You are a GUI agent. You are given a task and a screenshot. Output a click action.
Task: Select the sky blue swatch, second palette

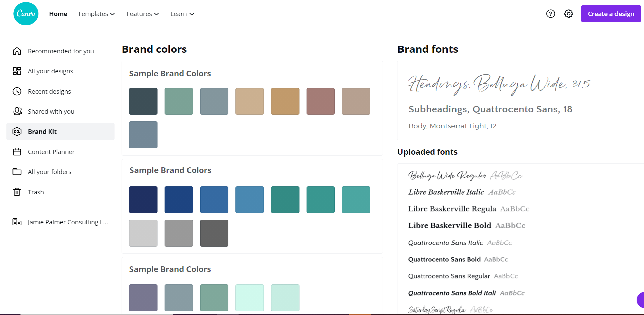250,200
